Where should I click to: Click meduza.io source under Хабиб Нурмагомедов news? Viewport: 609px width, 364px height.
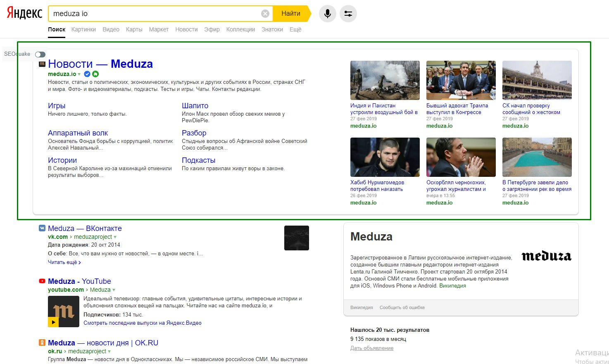click(x=363, y=203)
